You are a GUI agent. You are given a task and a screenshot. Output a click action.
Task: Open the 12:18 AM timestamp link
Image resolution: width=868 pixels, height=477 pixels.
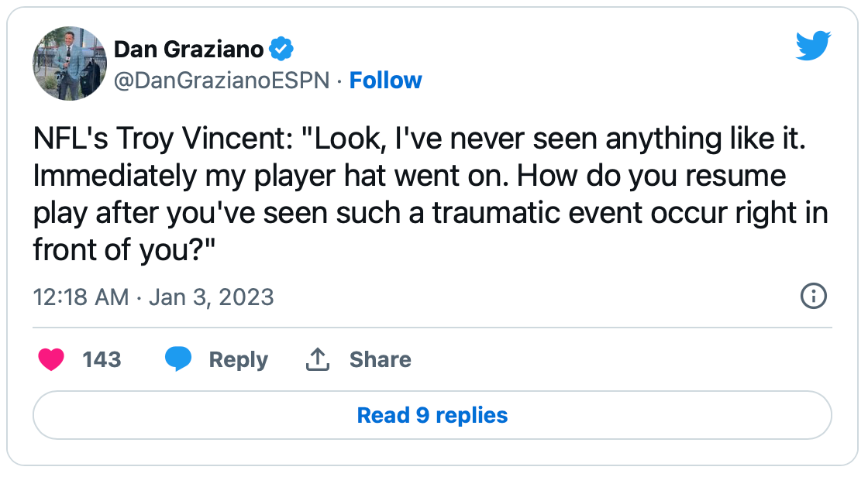(x=81, y=297)
